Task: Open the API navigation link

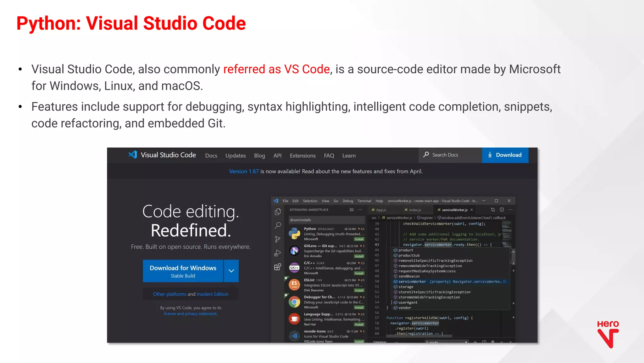Action: pos(277,156)
